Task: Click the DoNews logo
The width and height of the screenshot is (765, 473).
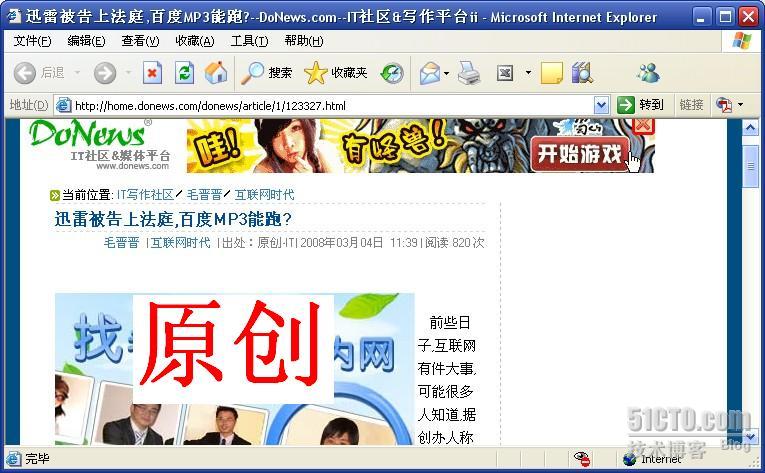Action: (99, 144)
